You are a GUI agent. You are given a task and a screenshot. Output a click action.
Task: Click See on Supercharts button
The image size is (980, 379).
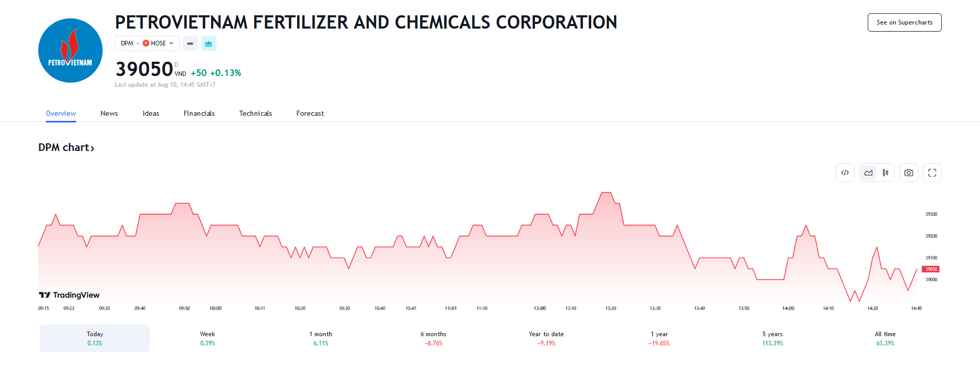tap(904, 22)
